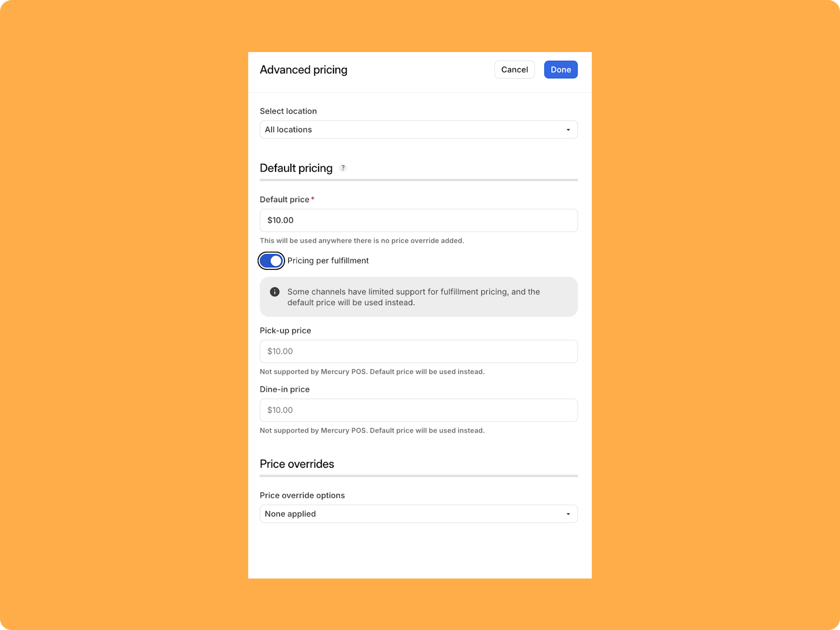The height and width of the screenshot is (630, 840).
Task: Click the "Advanced pricing" dialog title
Action: pos(303,70)
